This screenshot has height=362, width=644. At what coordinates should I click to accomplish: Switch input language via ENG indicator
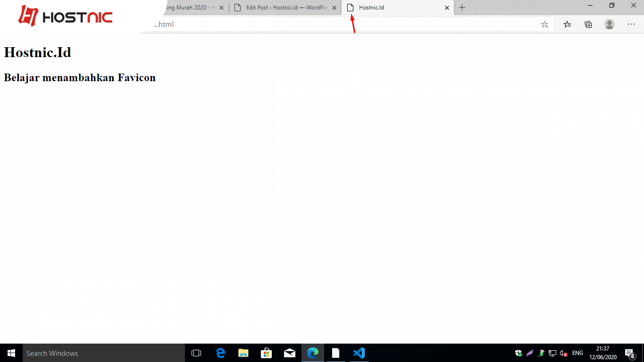[x=577, y=353]
